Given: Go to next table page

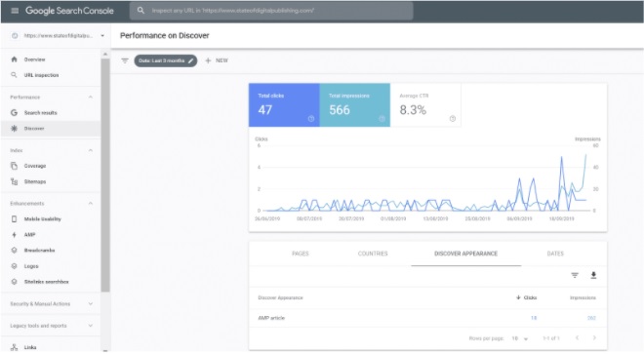Looking at the screenshot, I should 594,338.
